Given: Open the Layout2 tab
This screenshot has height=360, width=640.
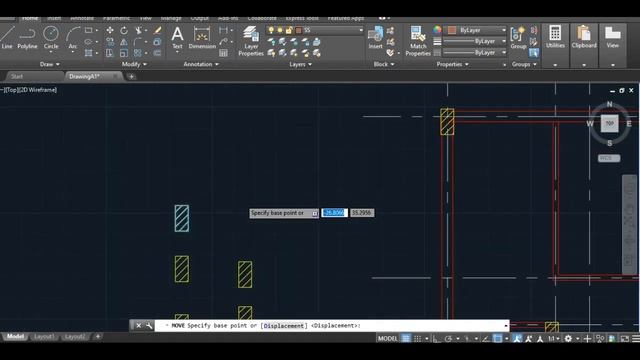Looking at the screenshot, I should click(x=75, y=337).
